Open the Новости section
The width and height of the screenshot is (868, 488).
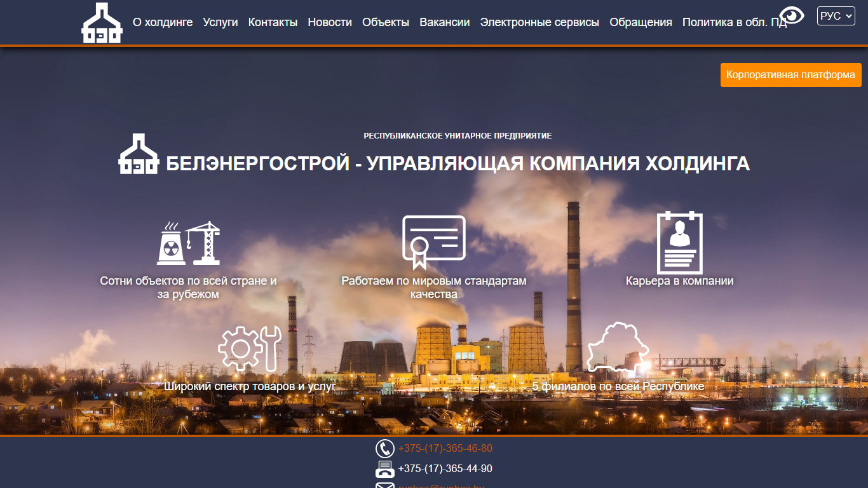(x=330, y=22)
